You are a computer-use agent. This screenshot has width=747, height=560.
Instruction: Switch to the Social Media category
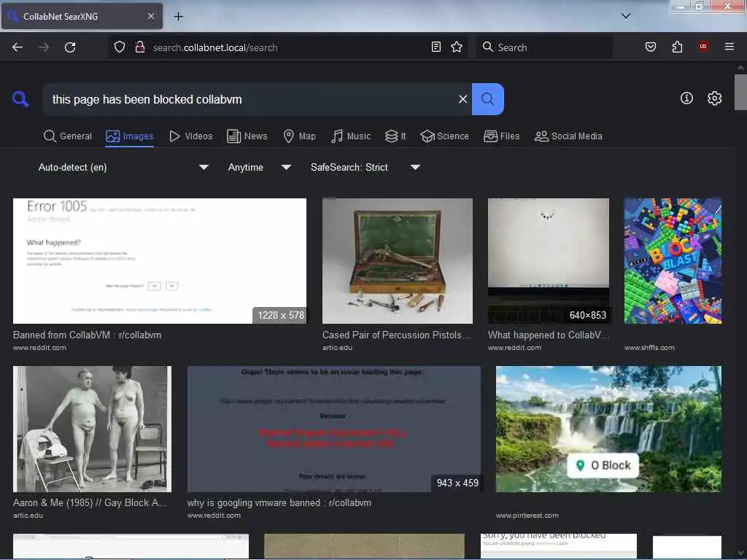pos(568,136)
